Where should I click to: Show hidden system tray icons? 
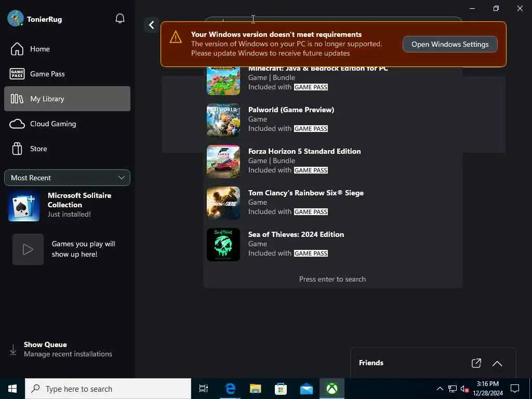[x=440, y=389]
